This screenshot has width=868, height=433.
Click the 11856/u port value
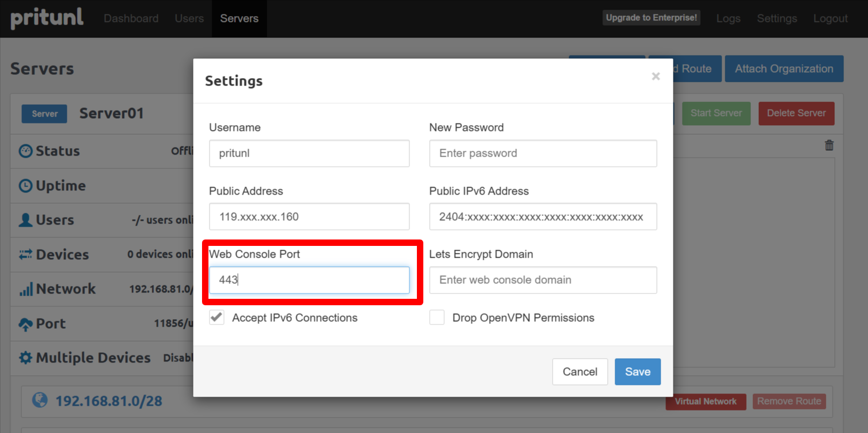coord(174,323)
